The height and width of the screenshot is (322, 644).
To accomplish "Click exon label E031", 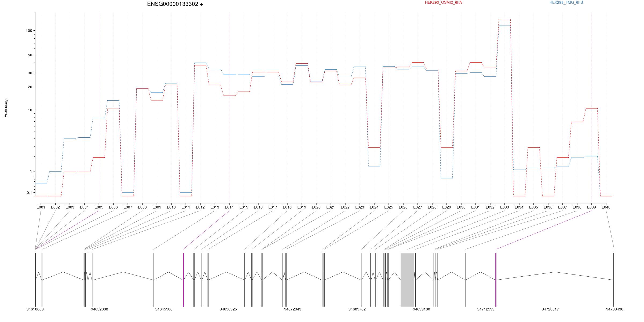I will (x=475, y=207).
